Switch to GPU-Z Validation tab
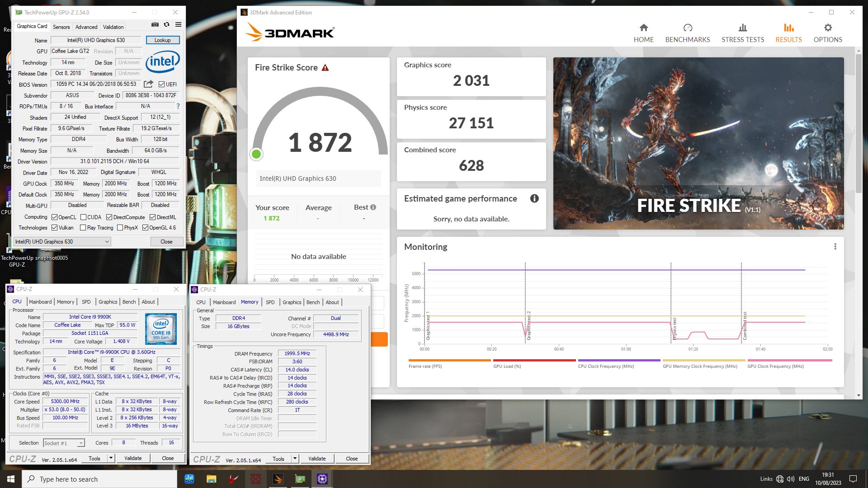This screenshot has width=868, height=488. click(x=113, y=27)
